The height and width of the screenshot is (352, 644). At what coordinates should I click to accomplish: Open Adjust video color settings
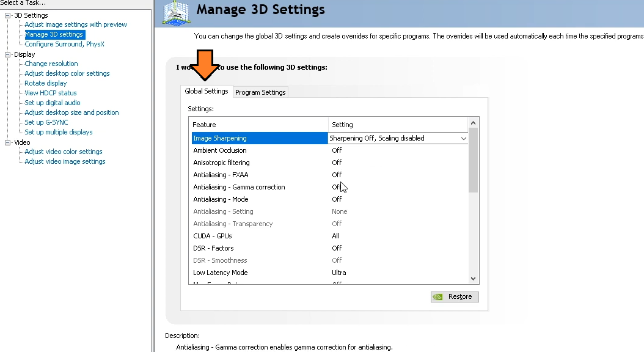pyautogui.click(x=64, y=152)
